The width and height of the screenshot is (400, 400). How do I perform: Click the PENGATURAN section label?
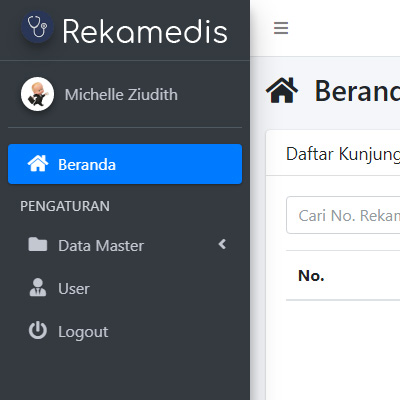click(x=65, y=206)
